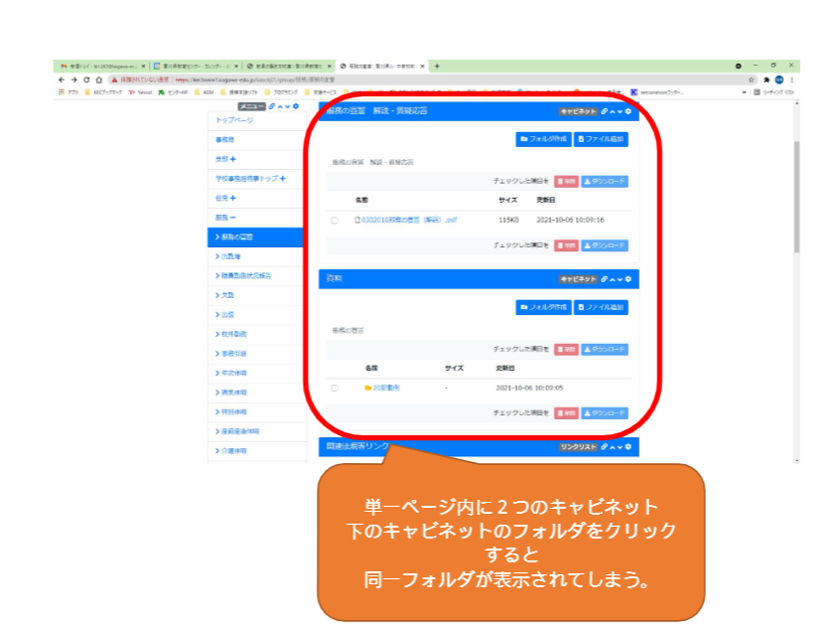
Task: Click ファイル追加 in the 資料 cabinet
Action: 601,307
